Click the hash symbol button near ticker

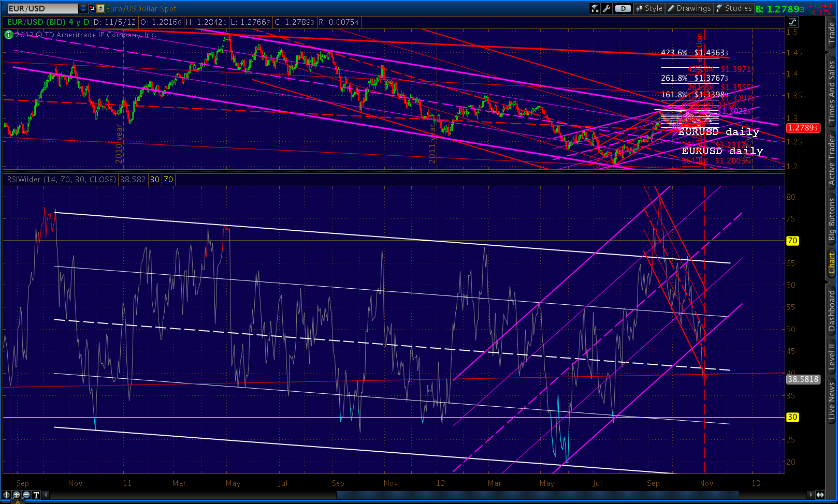pyautogui.click(x=100, y=8)
